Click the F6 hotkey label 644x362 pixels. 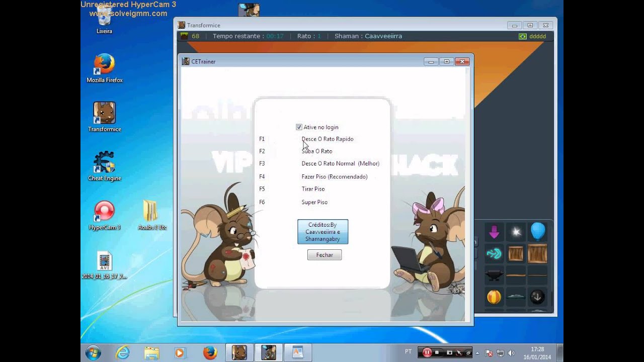pyautogui.click(x=262, y=202)
